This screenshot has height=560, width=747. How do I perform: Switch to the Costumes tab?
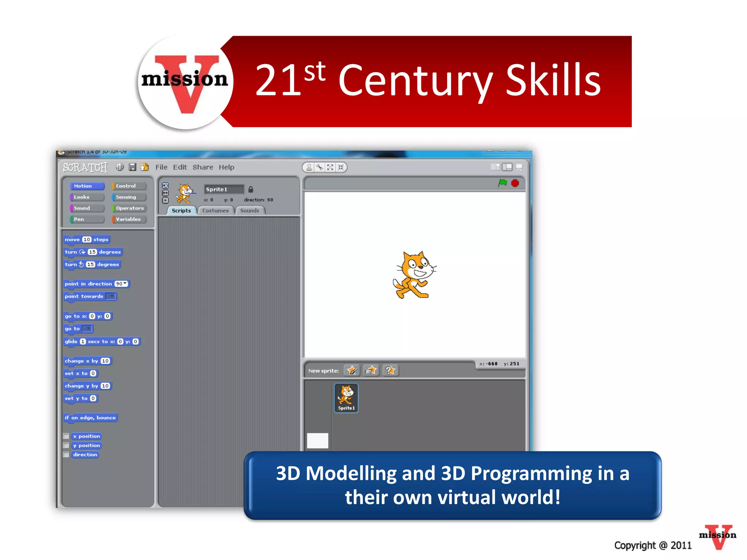coord(216,210)
